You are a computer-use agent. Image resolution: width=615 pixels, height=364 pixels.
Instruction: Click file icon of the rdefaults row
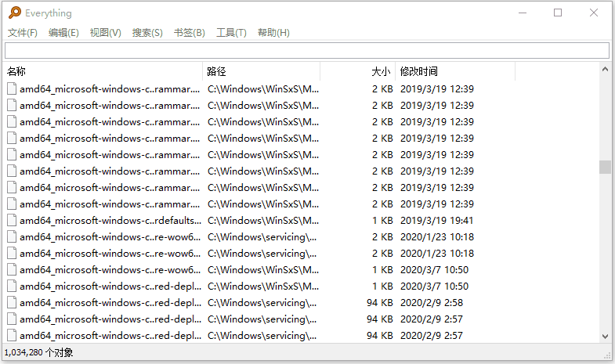(12, 221)
